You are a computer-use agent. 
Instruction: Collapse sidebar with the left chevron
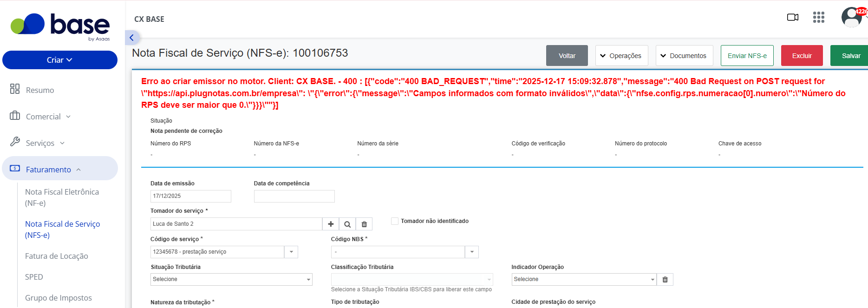(131, 38)
